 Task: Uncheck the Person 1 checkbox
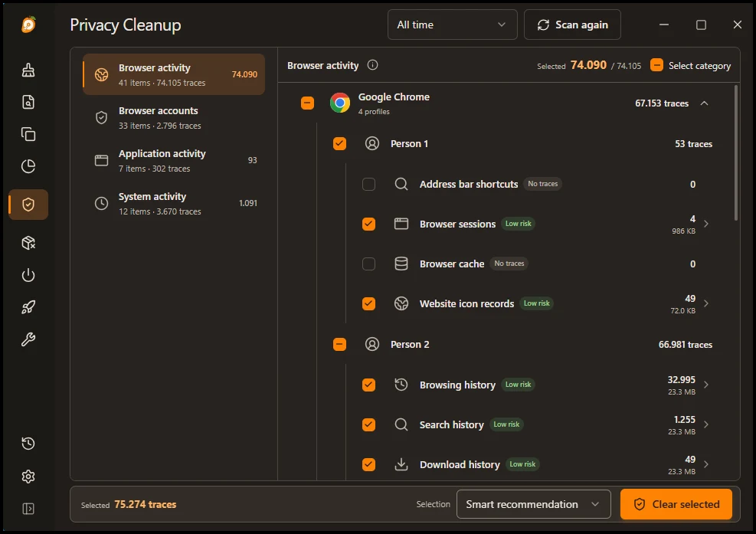340,144
